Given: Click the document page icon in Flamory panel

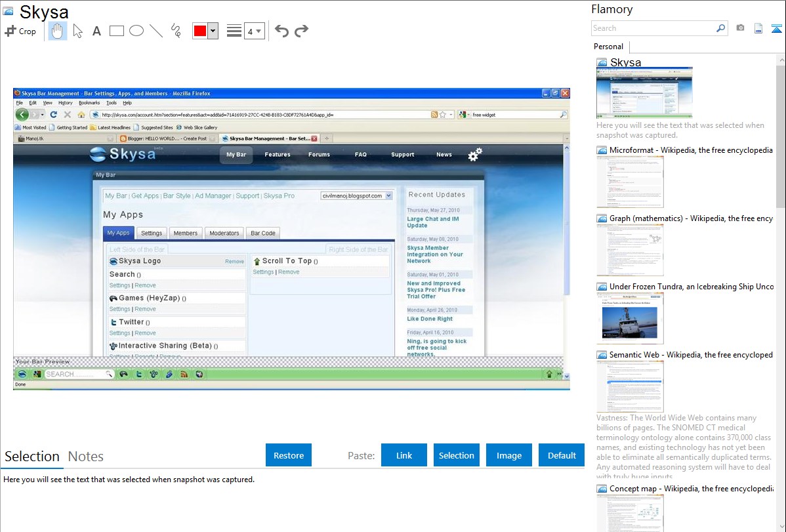Looking at the screenshot, I should (758, 29).
